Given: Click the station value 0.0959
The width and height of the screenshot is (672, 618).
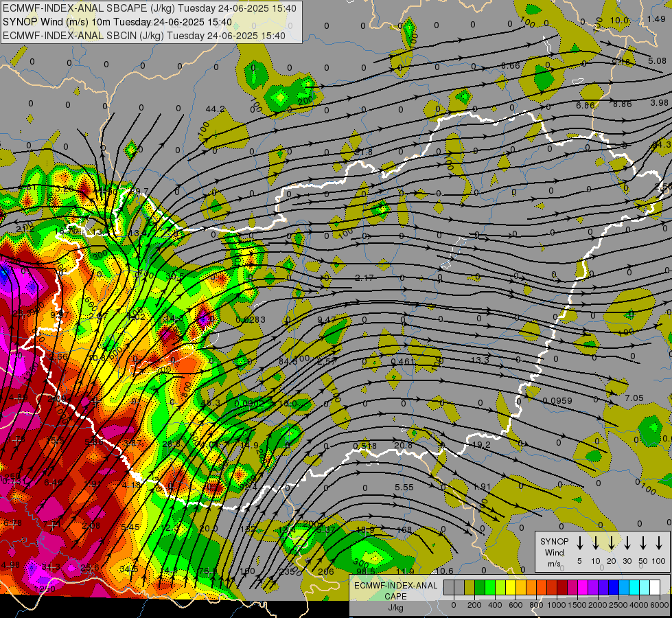Looking at the screenshot, I should [557, 400].
